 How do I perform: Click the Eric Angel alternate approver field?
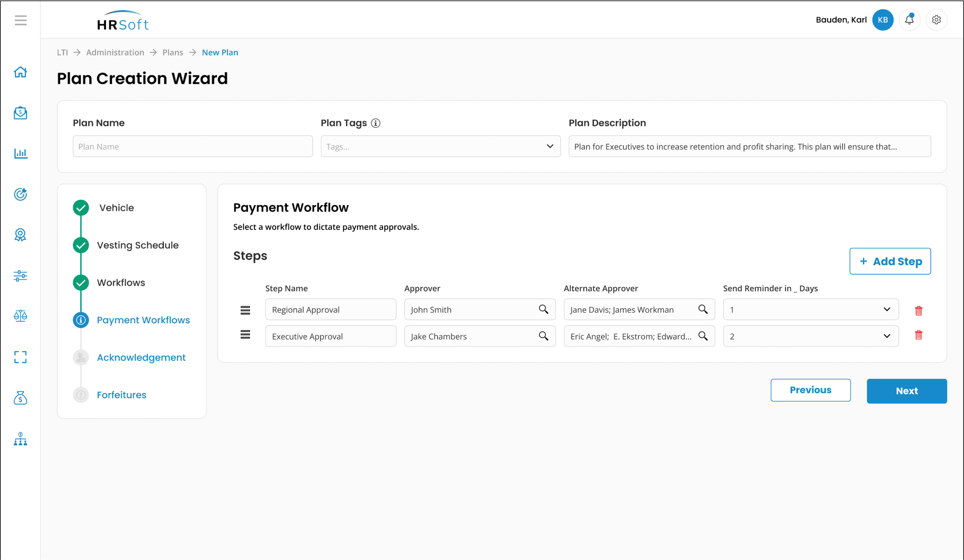[640, 336]
